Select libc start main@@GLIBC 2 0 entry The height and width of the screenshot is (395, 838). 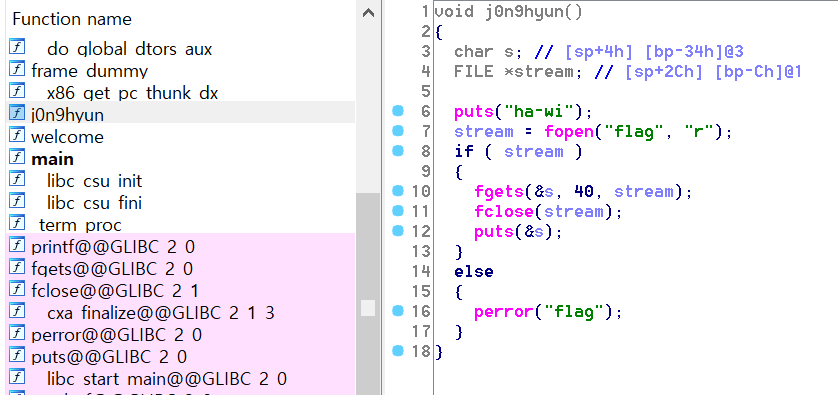click(x=167, y=379)
